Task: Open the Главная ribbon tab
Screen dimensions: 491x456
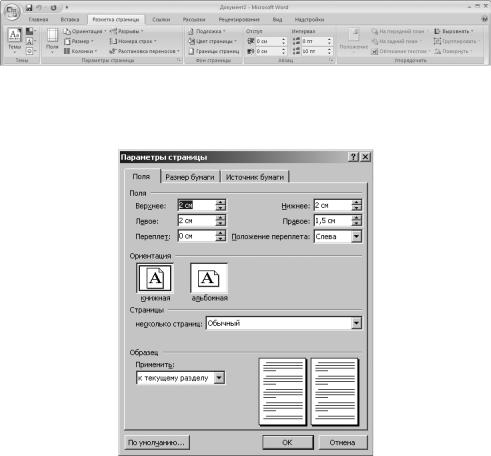Action: (38, 20)
